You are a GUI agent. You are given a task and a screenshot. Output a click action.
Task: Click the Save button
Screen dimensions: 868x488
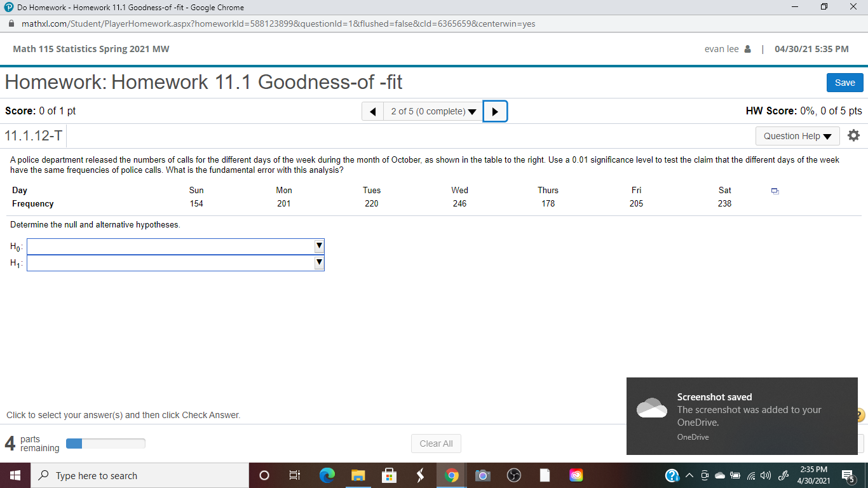coord(844,83)
